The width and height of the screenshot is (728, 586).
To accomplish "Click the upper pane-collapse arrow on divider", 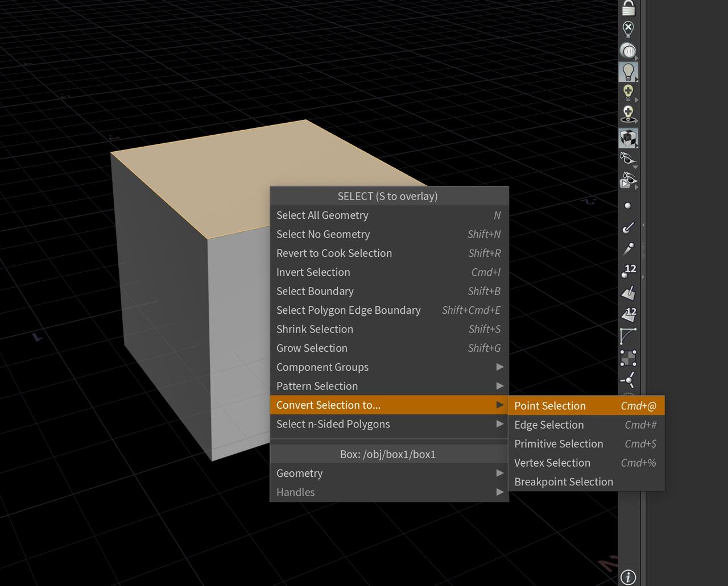I will tap(643, 226).
